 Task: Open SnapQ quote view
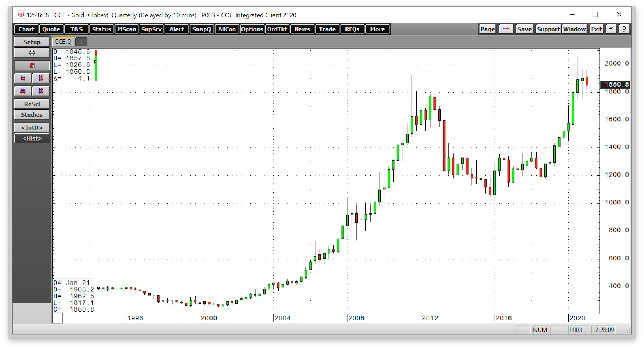pyautogui.click(x=202, y=29)
